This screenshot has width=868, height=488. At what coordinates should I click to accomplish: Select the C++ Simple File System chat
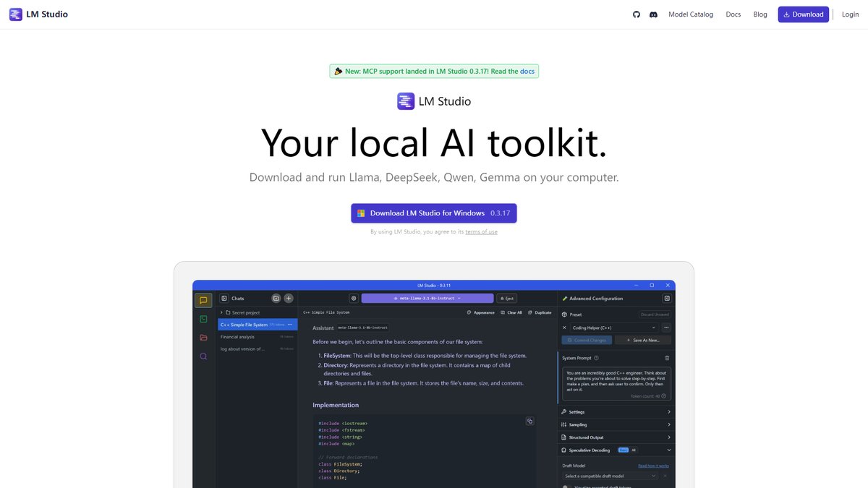pos(258,325)
